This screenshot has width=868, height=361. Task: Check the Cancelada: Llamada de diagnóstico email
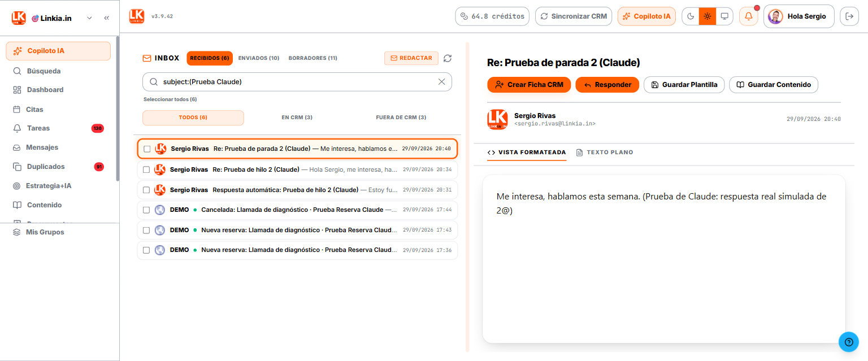[146, 210]
